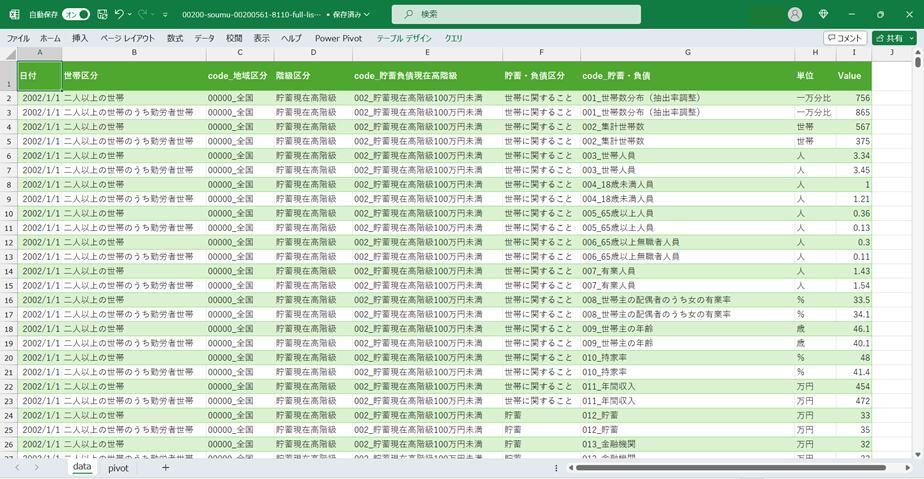The height and width of the screenshot is (479, 924).
Task: Toggle the 自動保存 autosave switch
Action: (76, 14)
